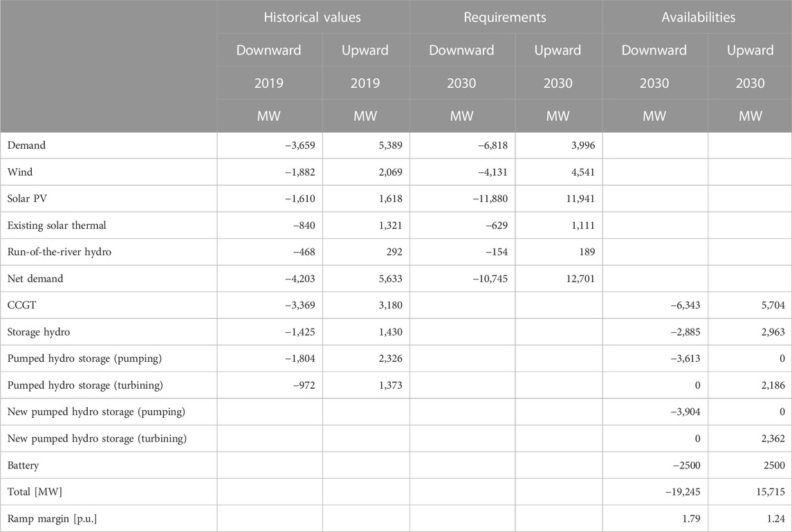Click the 'Availabilities' column header
792x532 pixels.
pyautogui.click(x=698, y=17)
